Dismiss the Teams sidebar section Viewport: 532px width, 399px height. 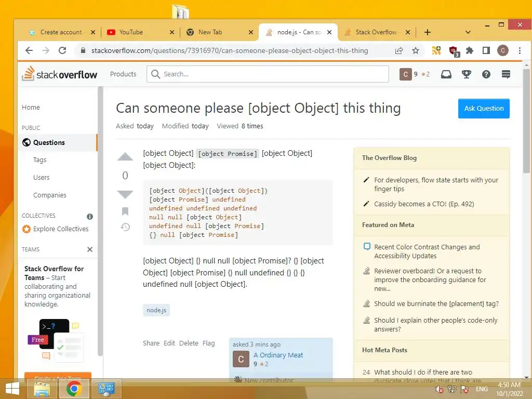(x=89, y=249)
